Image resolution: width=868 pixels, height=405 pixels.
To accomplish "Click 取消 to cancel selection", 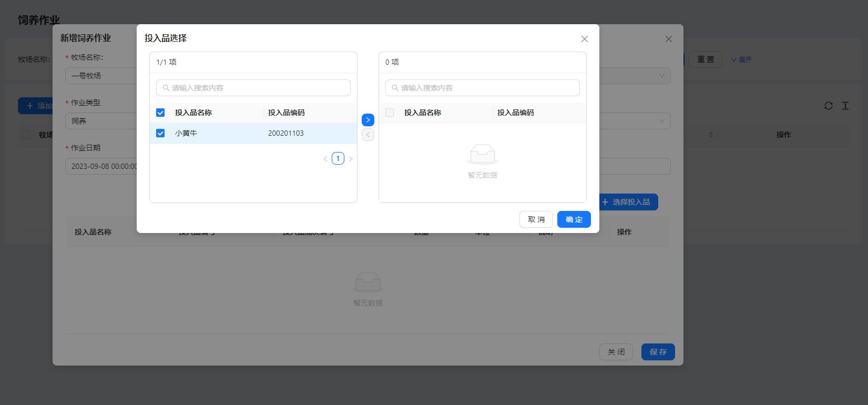I will (x=536, y=219).
